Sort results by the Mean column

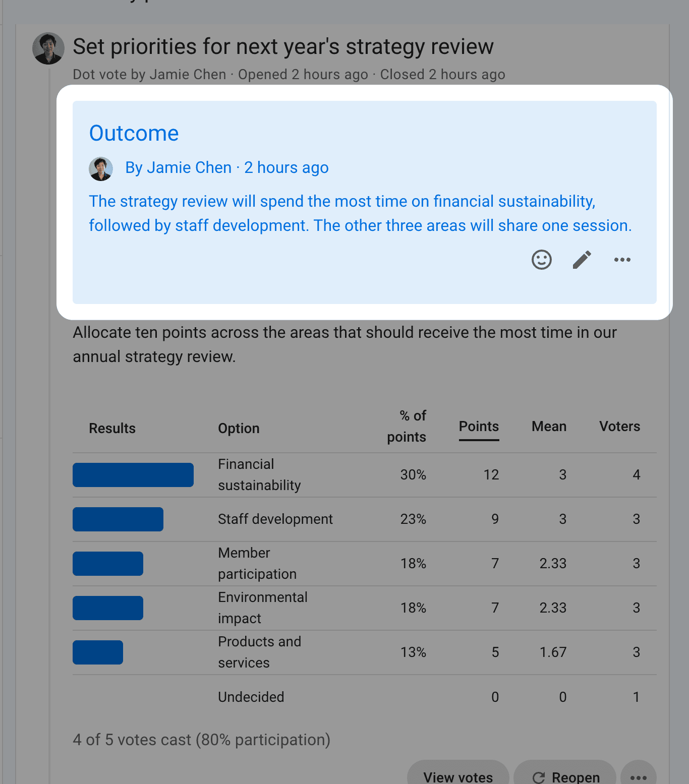click(x=549, y=427)
